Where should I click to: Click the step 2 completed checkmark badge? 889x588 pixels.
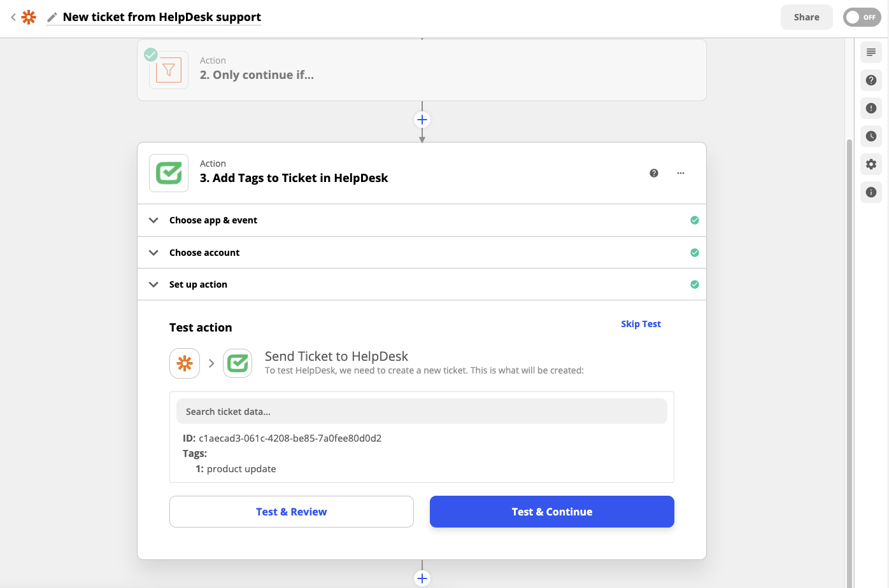tap(151, 55)
